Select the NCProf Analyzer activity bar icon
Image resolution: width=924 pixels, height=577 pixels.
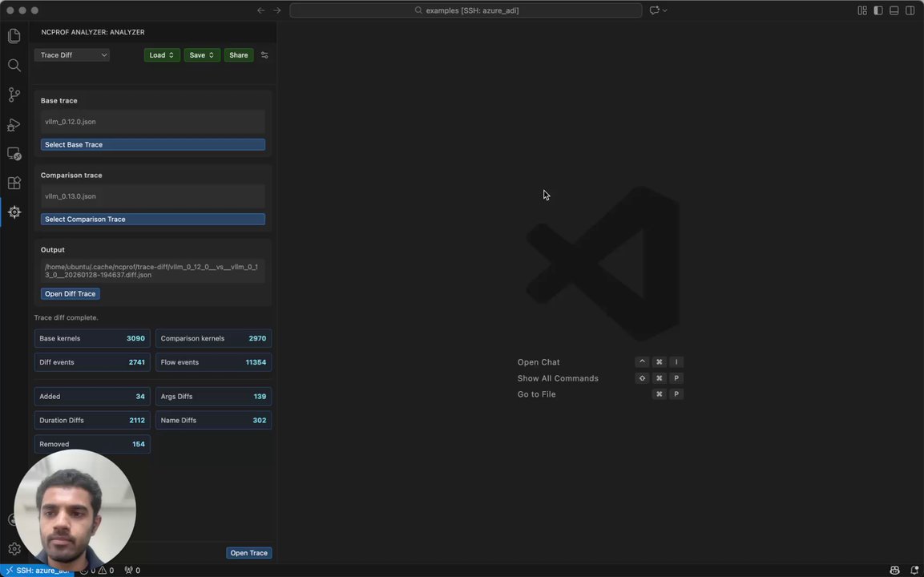[14, 212]
